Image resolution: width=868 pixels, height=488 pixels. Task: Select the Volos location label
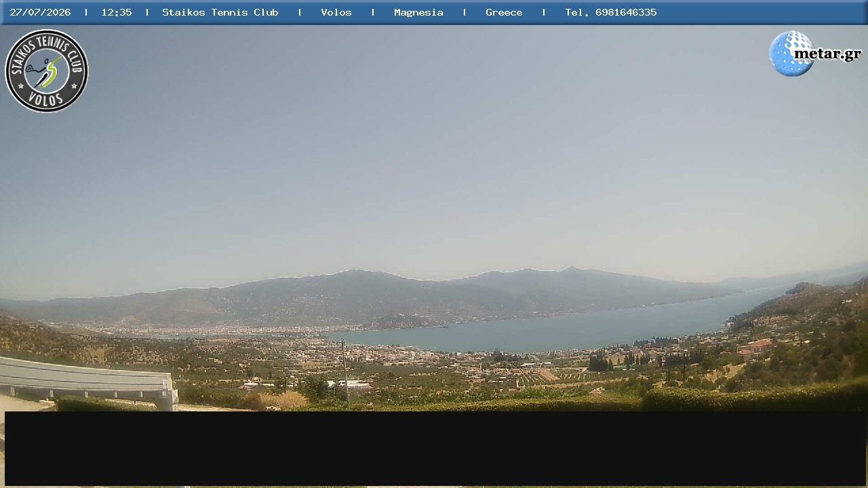click(x=336, y=12)
